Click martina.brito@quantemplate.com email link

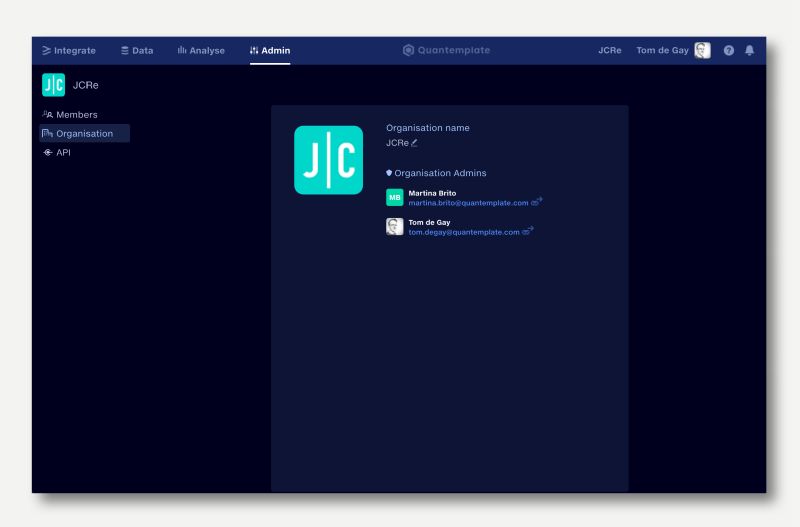pos(468,203)
